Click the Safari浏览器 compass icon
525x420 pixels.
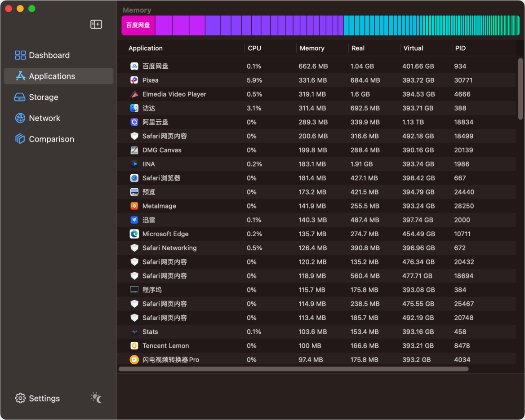click(134, 178)
